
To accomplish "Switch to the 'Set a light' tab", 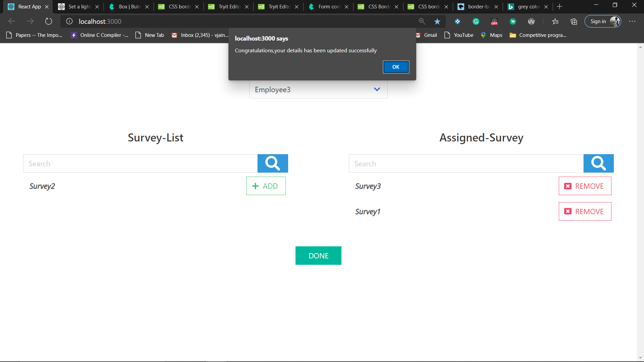I will click(x=79, y=7).
